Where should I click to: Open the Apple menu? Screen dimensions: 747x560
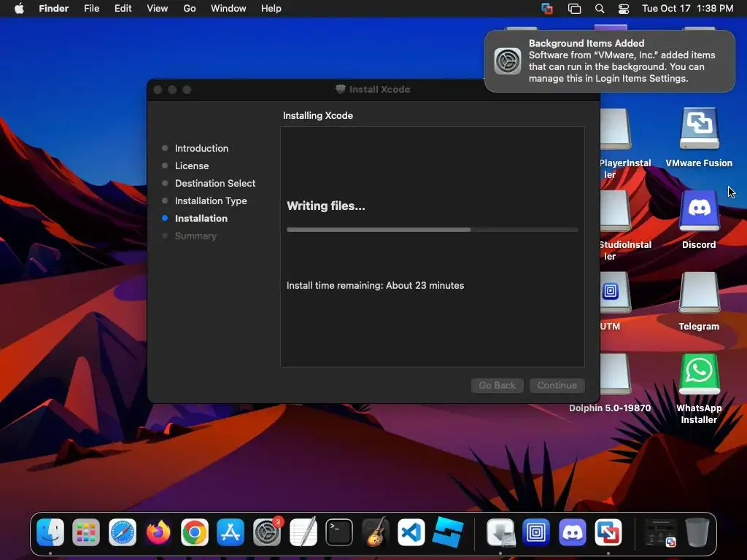point(19,9)
